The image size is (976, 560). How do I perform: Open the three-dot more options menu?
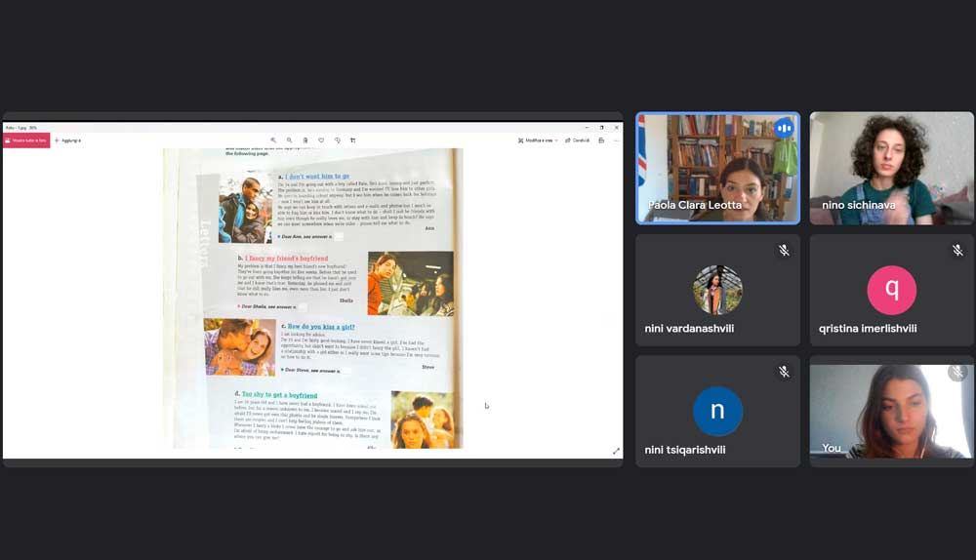click(x=616, y=140)
